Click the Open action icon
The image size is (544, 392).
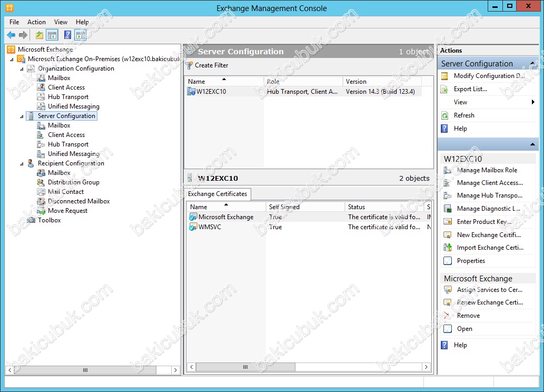point(448,329)
